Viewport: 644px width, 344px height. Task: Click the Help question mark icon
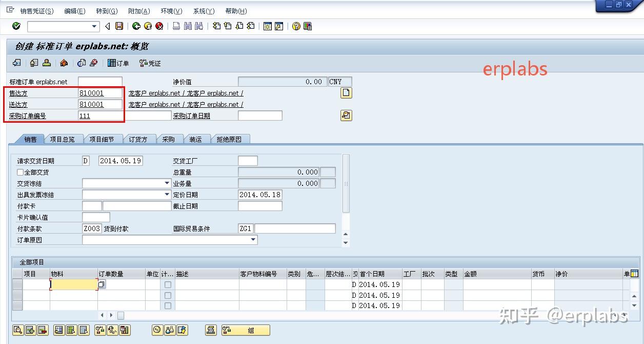click(296, 26)
